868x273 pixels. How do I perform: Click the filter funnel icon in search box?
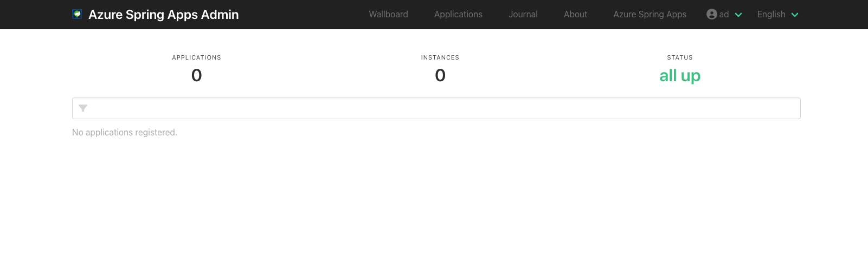83,108
